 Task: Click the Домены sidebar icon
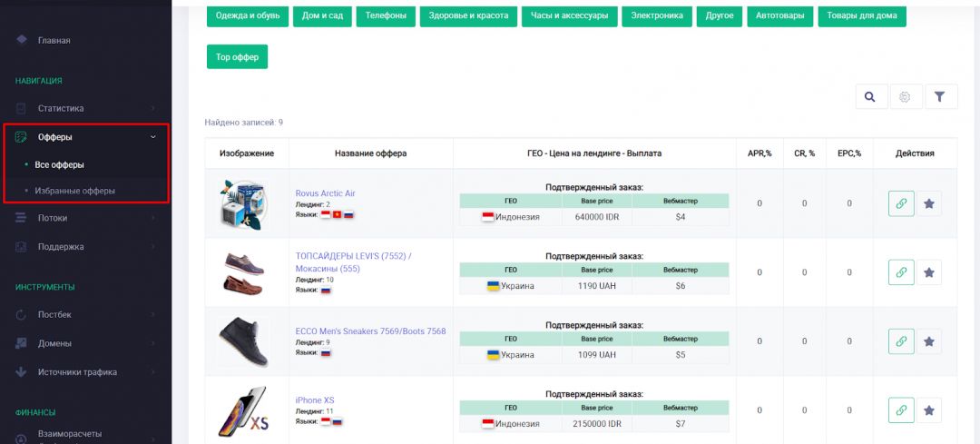(x=21, y=343)
